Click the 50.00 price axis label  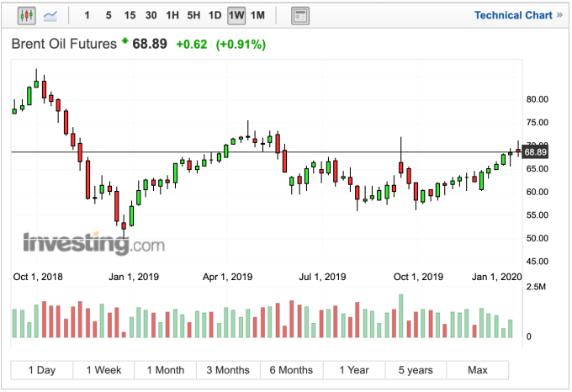point(537,238)
